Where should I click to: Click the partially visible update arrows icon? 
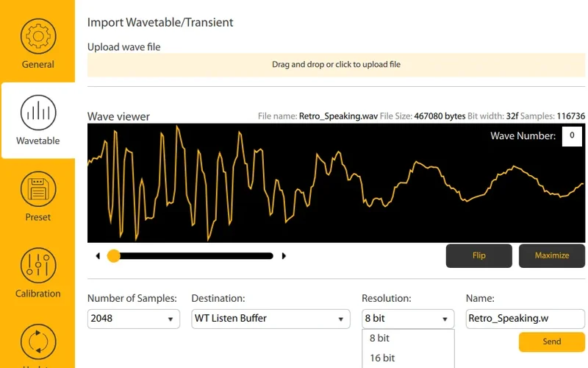(x=37, y=343)
